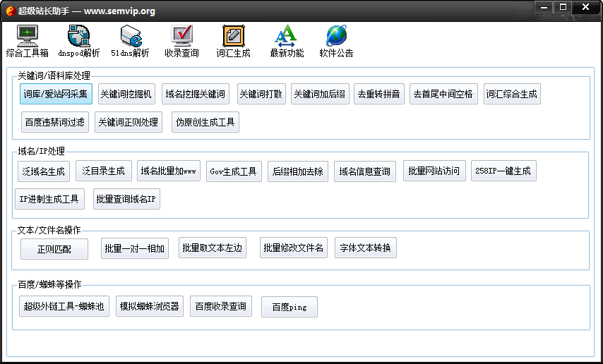Select the 258IP一键生成 button
The height and width of the screenshot is (364, 603).
[503, 171]
